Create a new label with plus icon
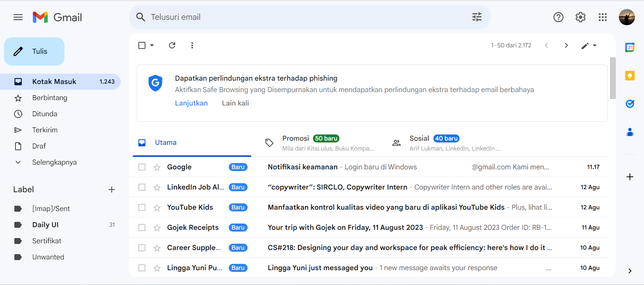The image size is (644, 285). point(112,189)
